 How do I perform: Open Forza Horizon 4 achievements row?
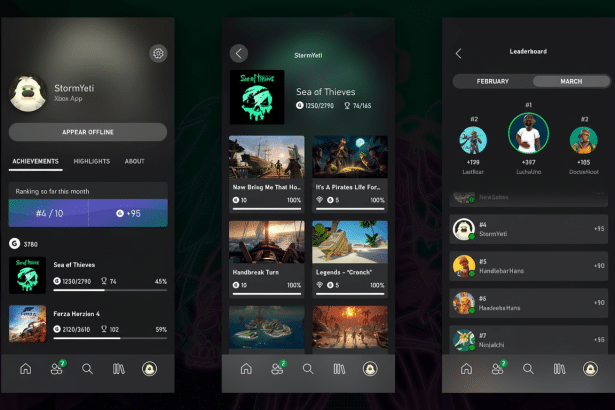[88, 324]
